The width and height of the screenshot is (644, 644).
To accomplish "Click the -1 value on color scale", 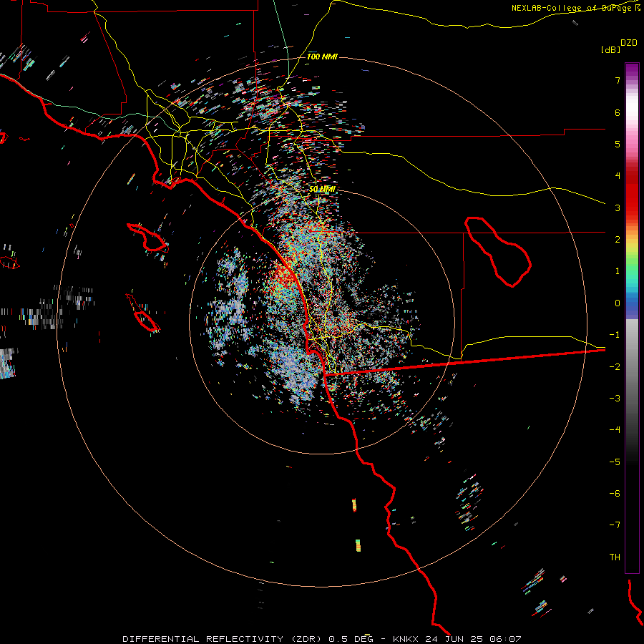I will click(x=615, y=335).
